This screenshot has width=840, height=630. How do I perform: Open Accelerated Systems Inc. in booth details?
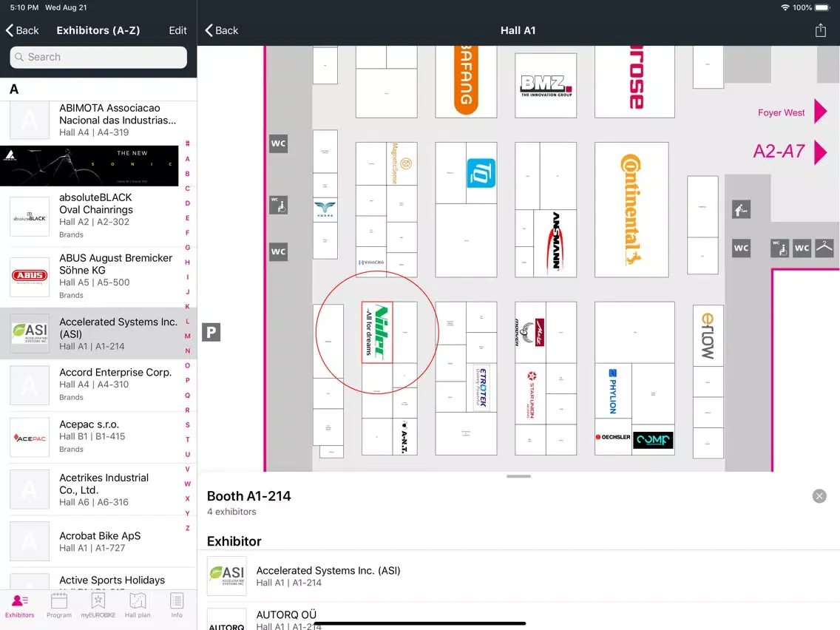pyautogui.click(x=518, y=577)
